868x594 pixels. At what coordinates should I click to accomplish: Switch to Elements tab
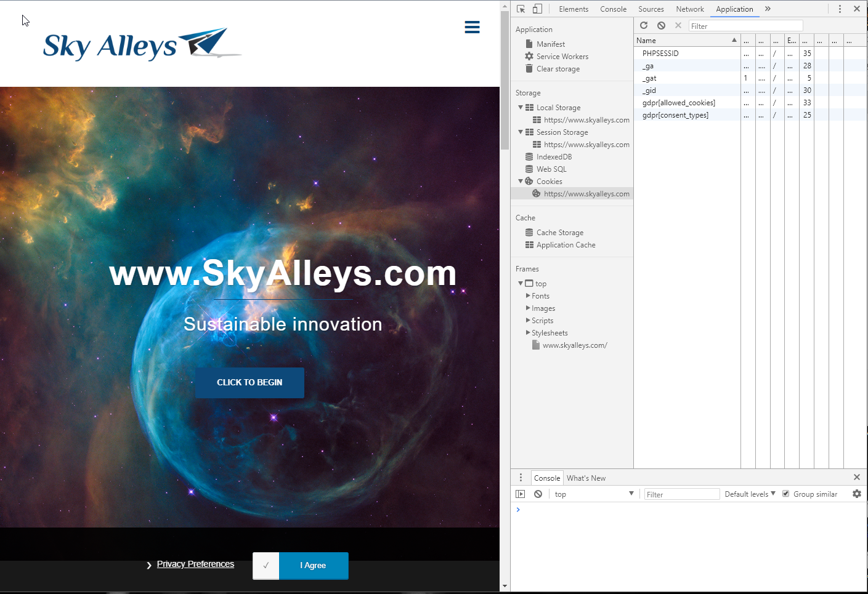[574, 9]
